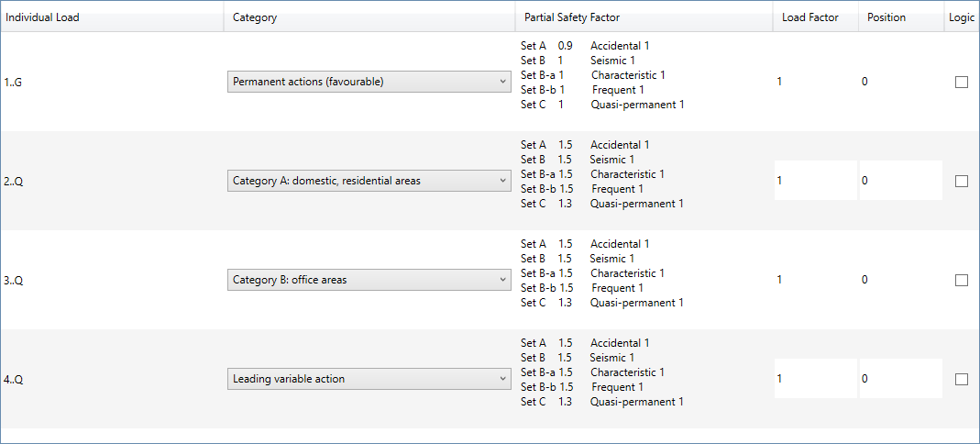Viewport: 980px width, 444px height.
Task: Tick the Logic checkbox in row 2..Q
Action: [962, 181]
